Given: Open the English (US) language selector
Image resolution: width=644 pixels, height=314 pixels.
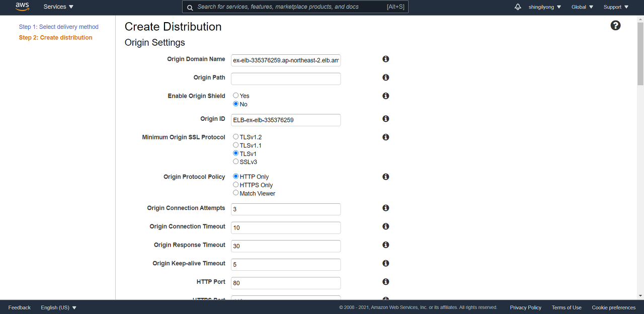Looking at the screenshot, I should click(59, 307).
